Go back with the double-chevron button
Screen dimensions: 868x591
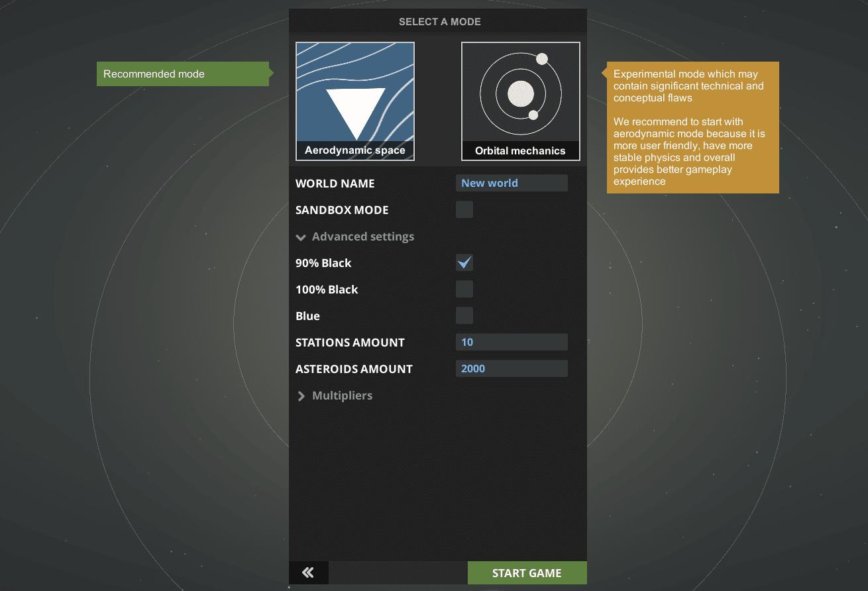(x=309, y=573)
